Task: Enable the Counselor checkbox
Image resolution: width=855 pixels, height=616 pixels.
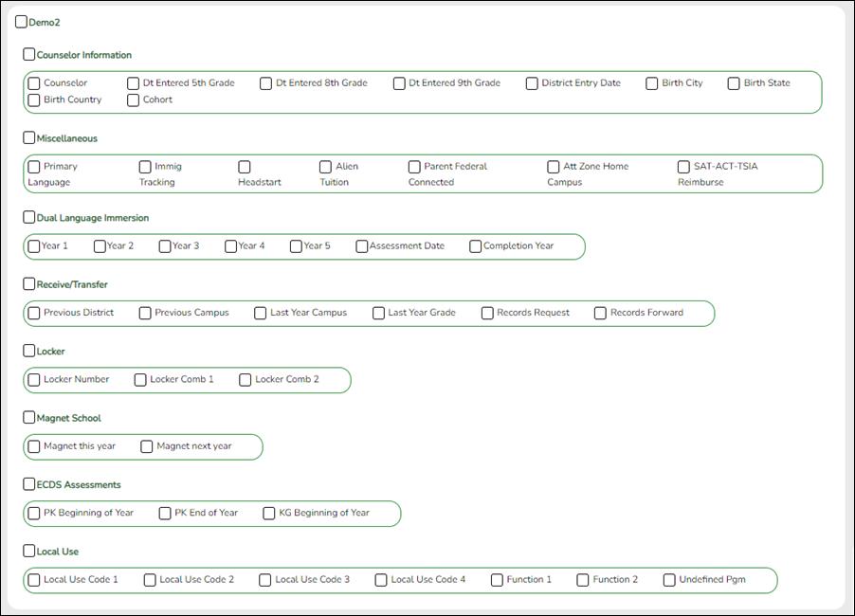Action: (x=34, y=83)
